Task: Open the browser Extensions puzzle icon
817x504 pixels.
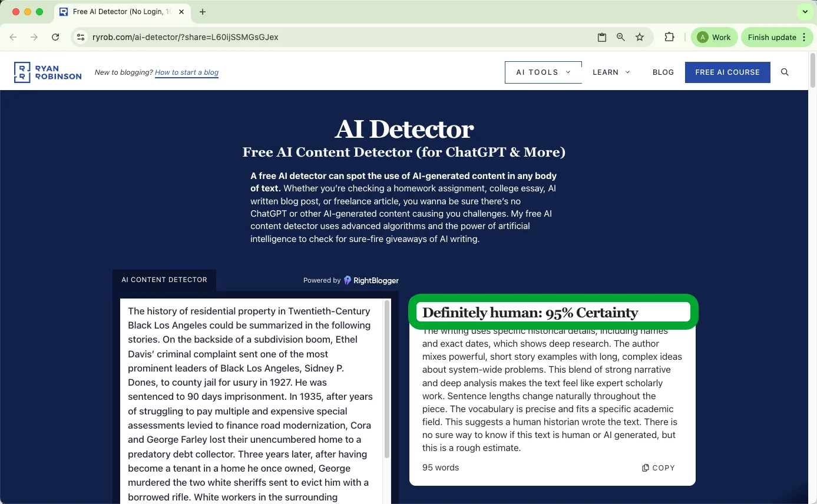Action: click(x=669, y=37)
